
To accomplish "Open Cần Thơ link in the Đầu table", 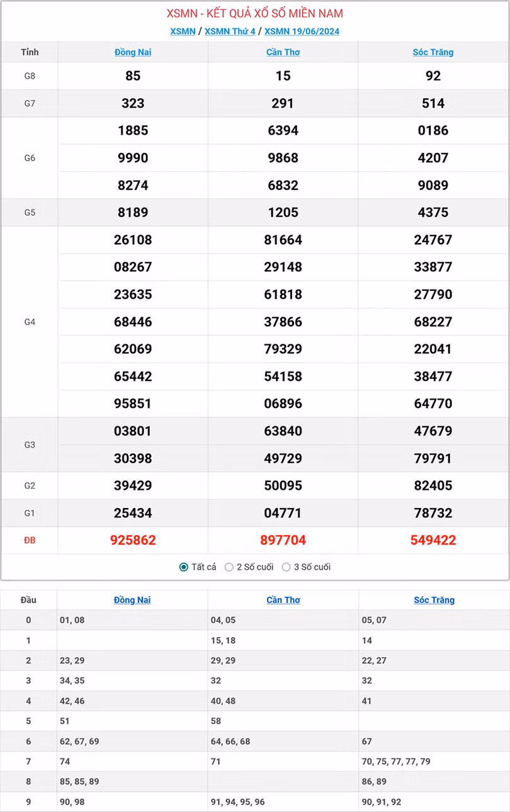I will click(283, 600).
